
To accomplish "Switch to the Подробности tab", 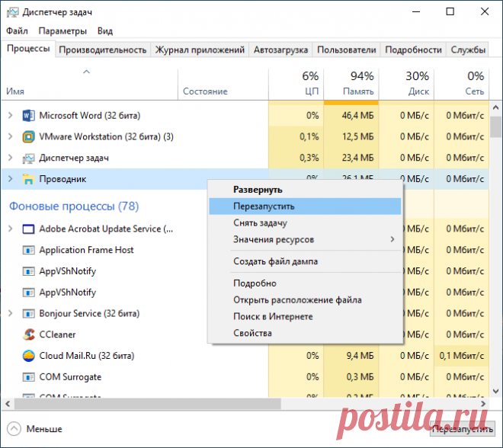I will pyautogui.click(x=413, y=50).
